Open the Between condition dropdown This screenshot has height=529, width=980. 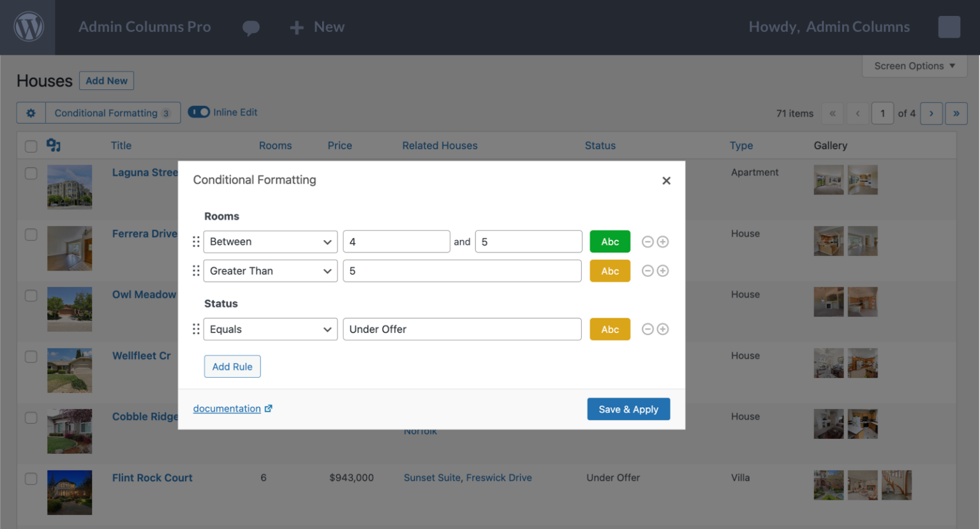(271, 242)
